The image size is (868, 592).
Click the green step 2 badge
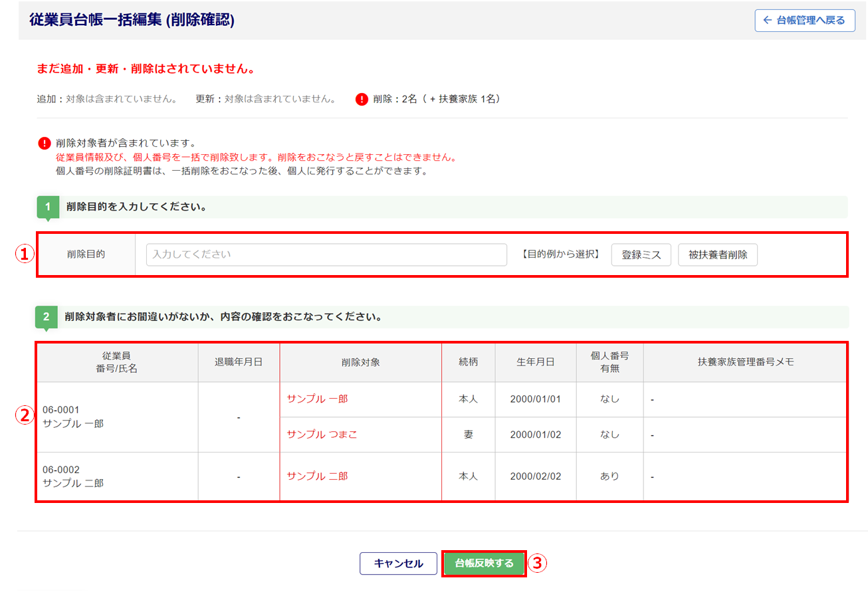(47, 317)
